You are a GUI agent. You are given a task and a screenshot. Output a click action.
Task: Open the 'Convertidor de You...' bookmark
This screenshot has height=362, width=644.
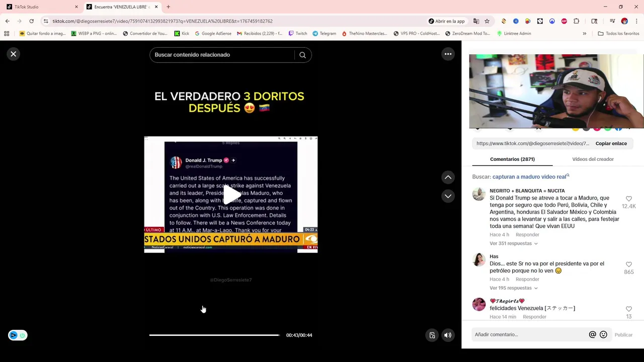point(145,34)
